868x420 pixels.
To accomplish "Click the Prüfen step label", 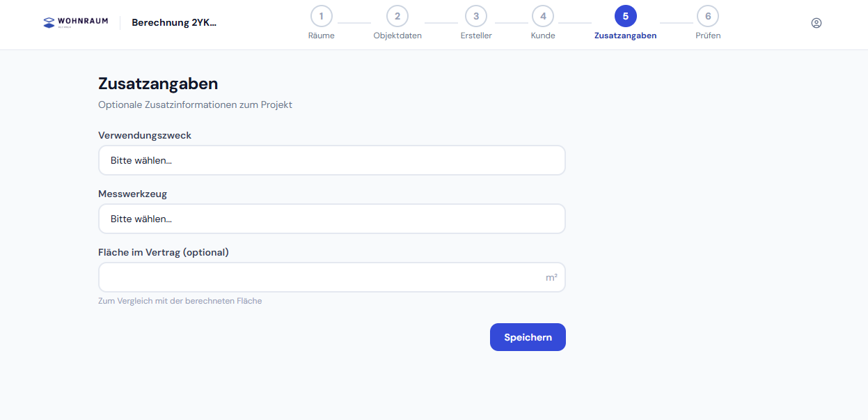I will point(708,36).
